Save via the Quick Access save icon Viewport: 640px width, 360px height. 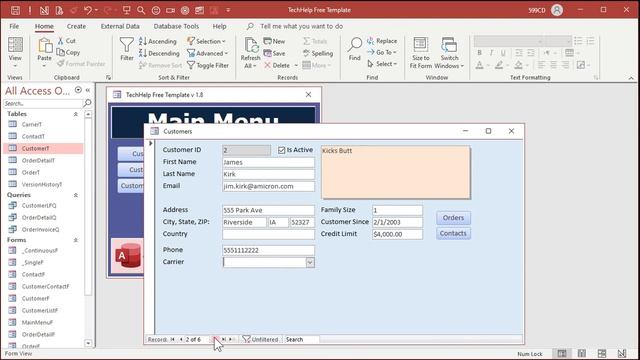pos(15,10)
